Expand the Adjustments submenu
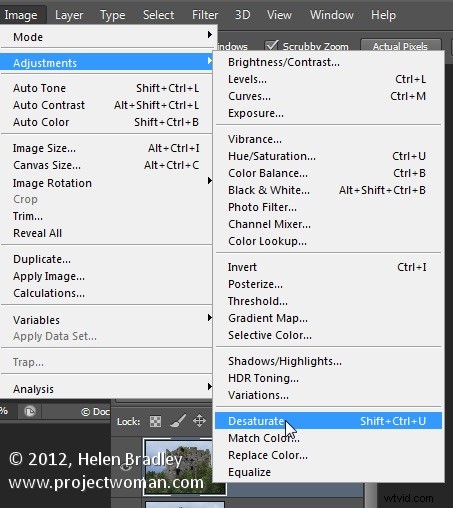Image resolution: width=453 pixels, height=508 pixels. point(107,63)
